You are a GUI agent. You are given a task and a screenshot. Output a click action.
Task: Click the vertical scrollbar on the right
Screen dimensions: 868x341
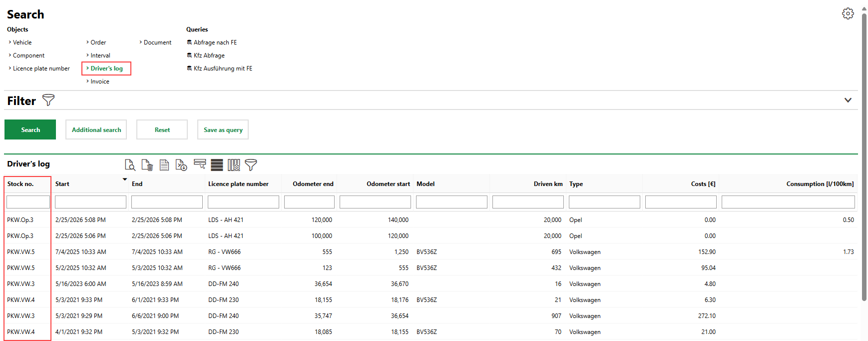point(864,150)
